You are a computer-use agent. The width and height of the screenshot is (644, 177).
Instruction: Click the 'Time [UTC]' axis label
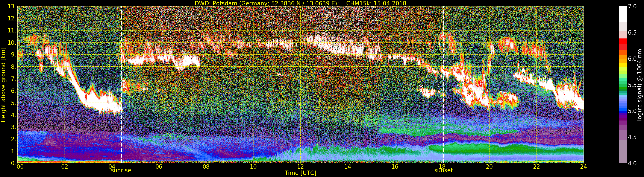click(x=300, y=173)
